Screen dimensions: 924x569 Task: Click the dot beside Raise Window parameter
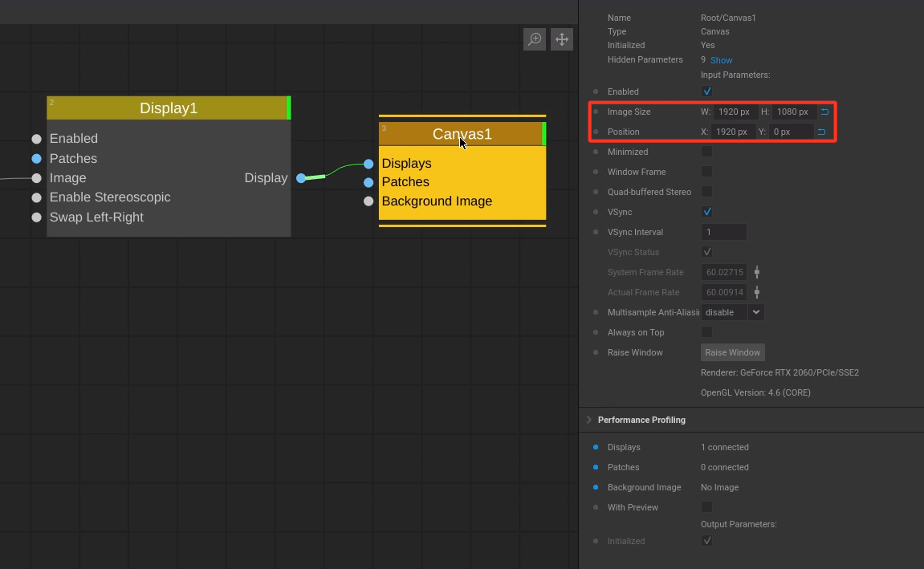coord(595,352)
